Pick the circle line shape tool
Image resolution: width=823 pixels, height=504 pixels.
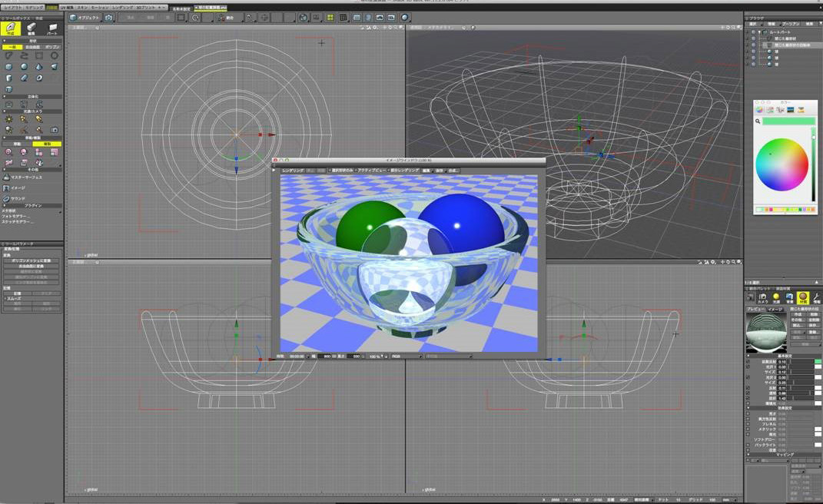[x=54, y=55]
